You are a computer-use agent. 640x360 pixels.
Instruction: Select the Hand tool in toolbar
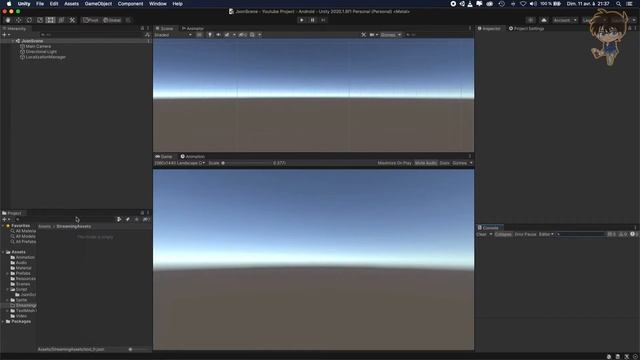8,20
